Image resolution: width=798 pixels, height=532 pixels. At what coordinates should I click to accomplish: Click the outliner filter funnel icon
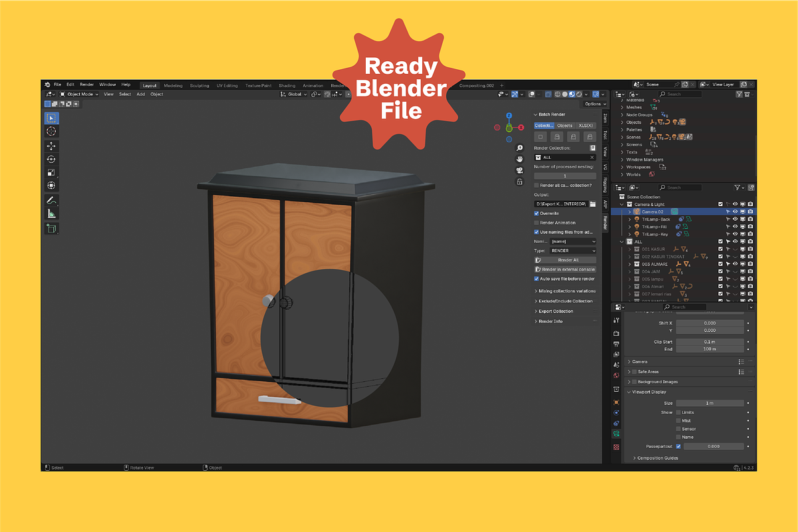(739, 188)
